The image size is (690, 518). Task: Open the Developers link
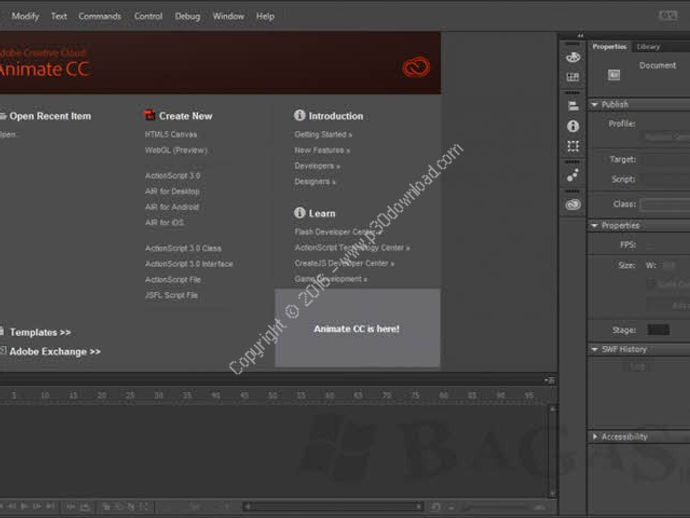317,166
